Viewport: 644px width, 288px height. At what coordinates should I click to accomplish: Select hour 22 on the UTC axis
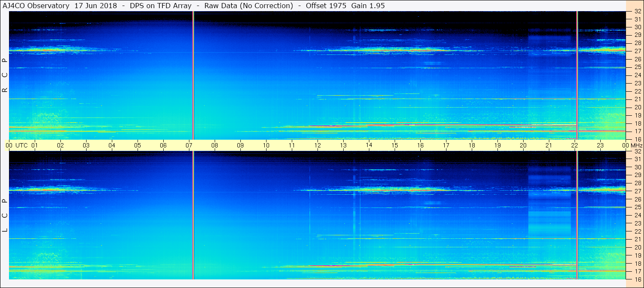[x=575, y=145]
